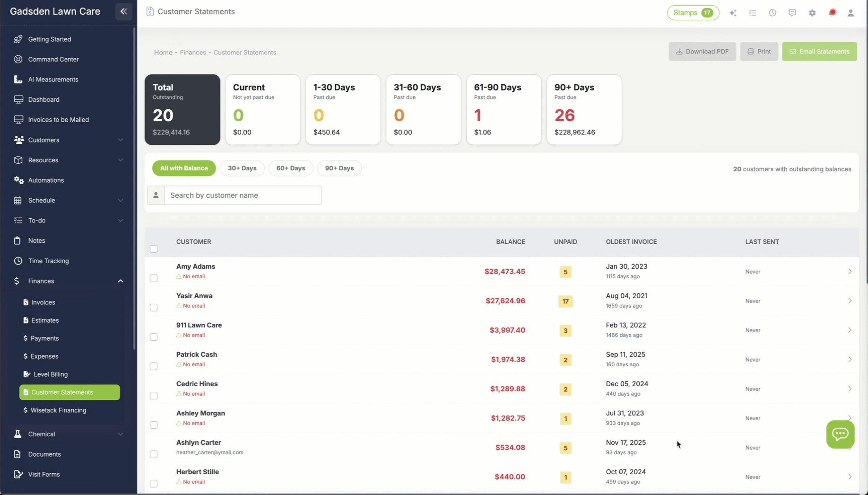Screen dimensions: 868x495
Task: Select AI Measurements in the sidebar
Action: 52,79
